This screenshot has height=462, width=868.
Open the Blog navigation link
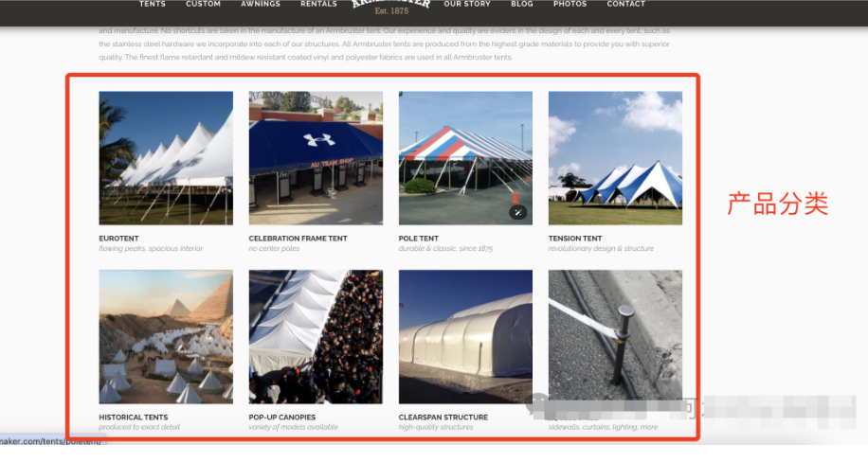pos(522,4)
